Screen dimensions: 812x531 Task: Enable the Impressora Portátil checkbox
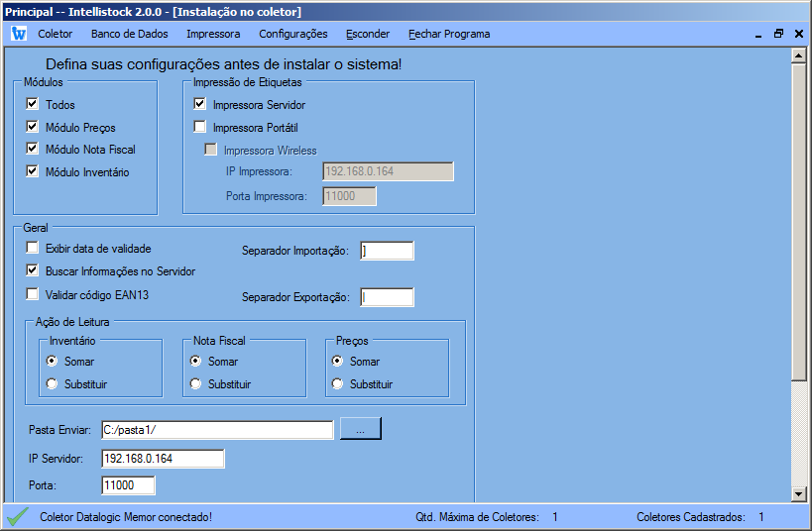199,127
